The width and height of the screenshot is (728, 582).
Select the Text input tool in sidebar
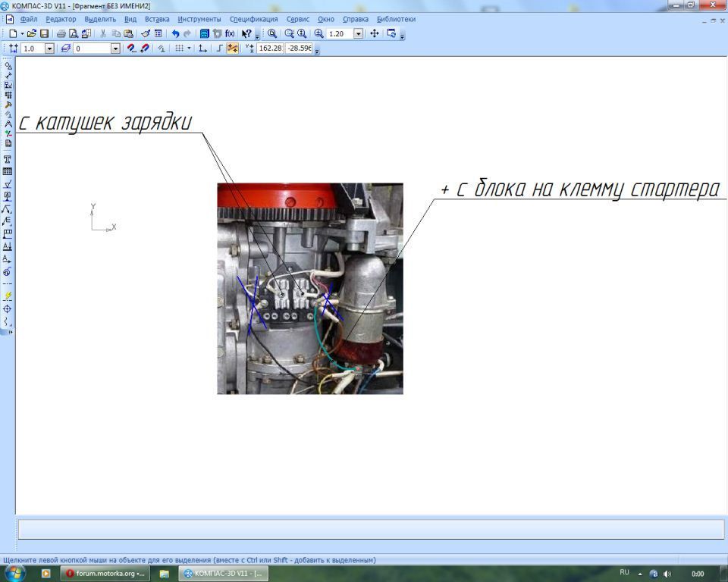(8, 159)
